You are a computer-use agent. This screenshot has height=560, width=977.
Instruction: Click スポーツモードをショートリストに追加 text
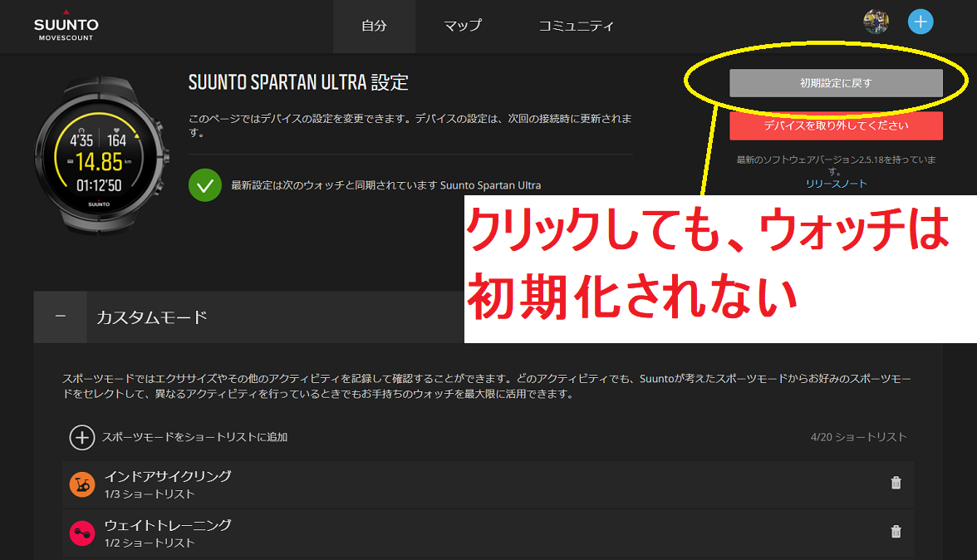194,437
